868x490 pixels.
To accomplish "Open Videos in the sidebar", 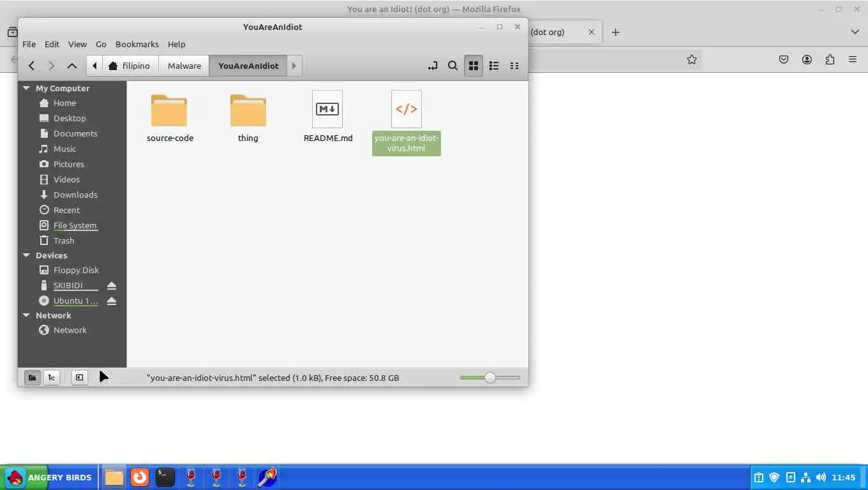I will click(x=66, y=179).
